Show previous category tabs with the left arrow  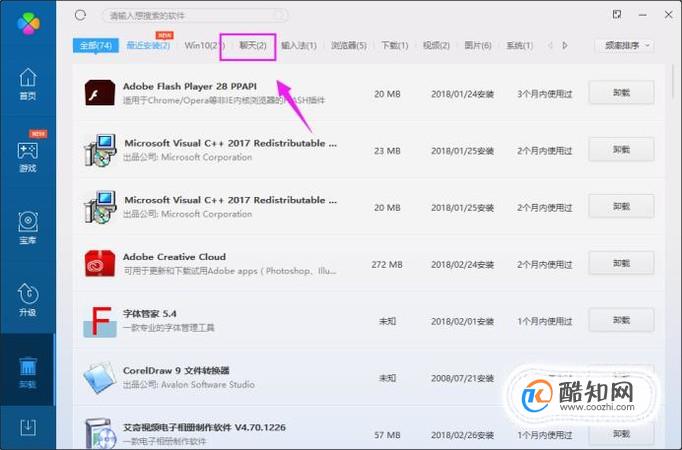(550, 45)
